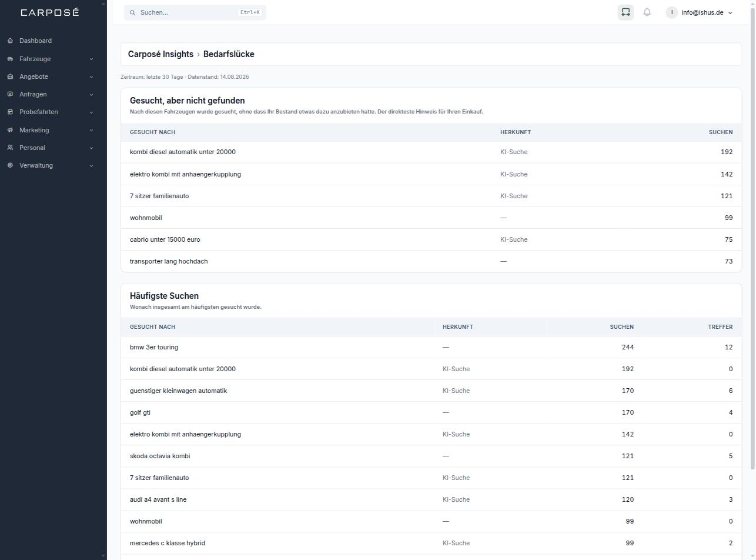
Task: Click 'mercedes c klasse hybrid' row
Action: coord(431,543)
